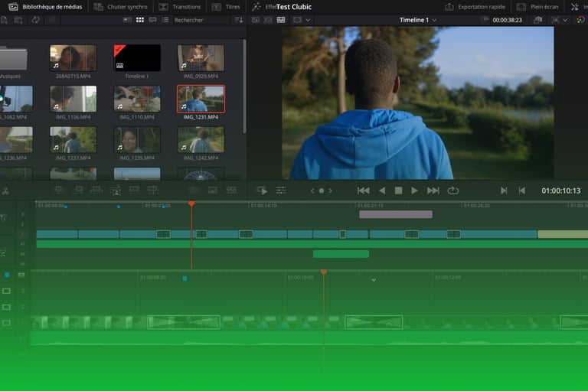The image size is (588, 391).
Task: Select the IMG_1242.MP4 clip
Action: [x=201, y=140]
